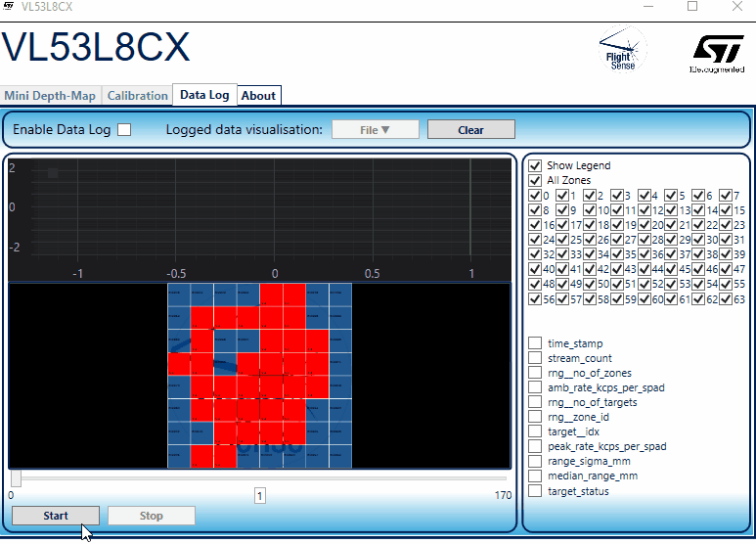Toggle zone 0 checkbox
Image resolution: width=756 pixels, height=544 pixels.
click(x=535, y=196)
